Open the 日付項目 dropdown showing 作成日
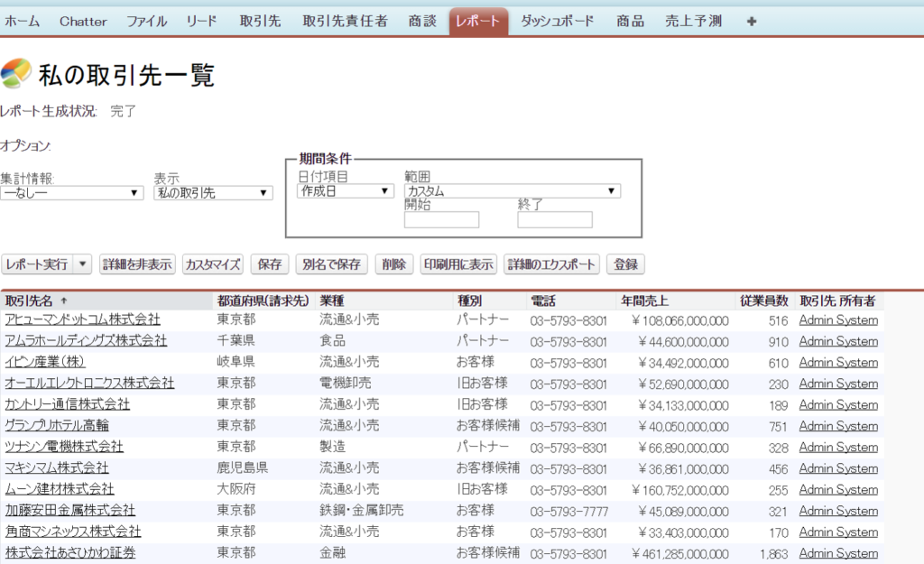The image size is (924, 564). pyautogui.click(x=344, y=190)
